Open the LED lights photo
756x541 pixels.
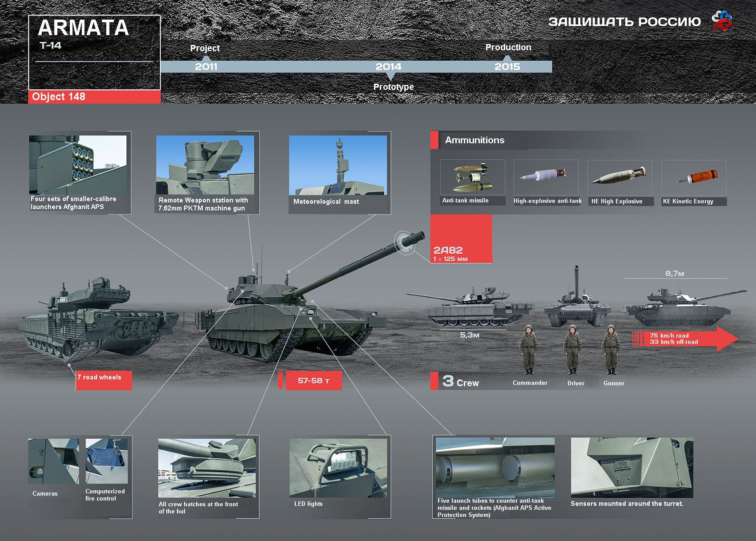[x=338, y=468]
